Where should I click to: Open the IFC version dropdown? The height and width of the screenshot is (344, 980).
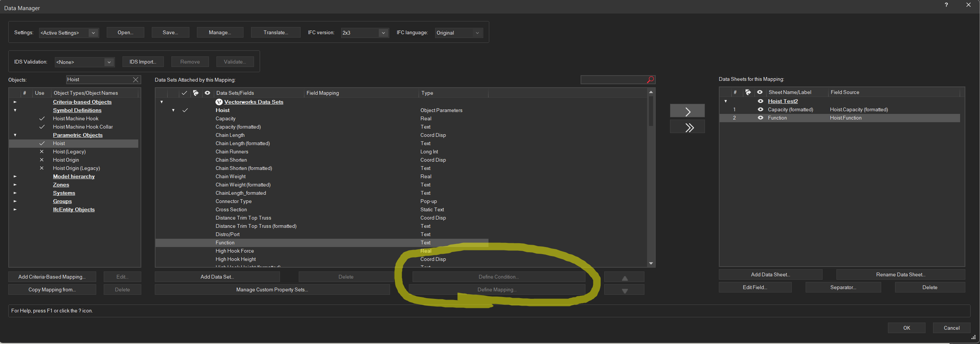(x=383, y=33)
